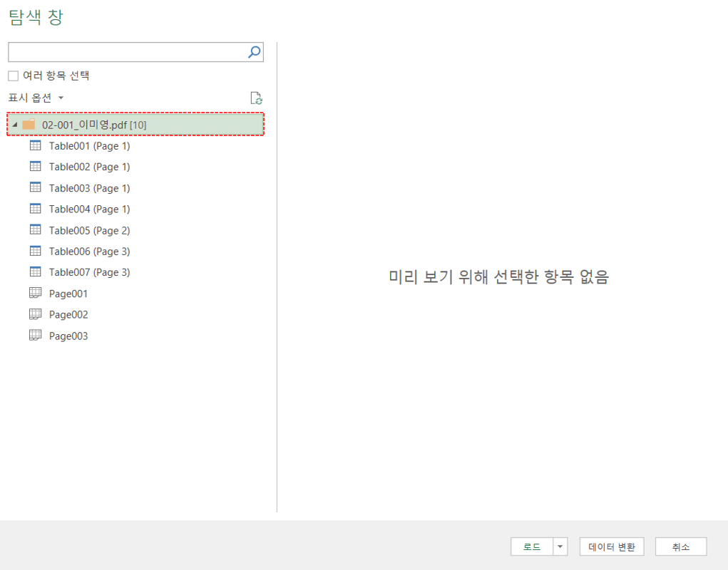The width and height of the screenshot is (728, 570).
Task: Select the Table005 (Page 2) table icon
Action: coord(36,229)
